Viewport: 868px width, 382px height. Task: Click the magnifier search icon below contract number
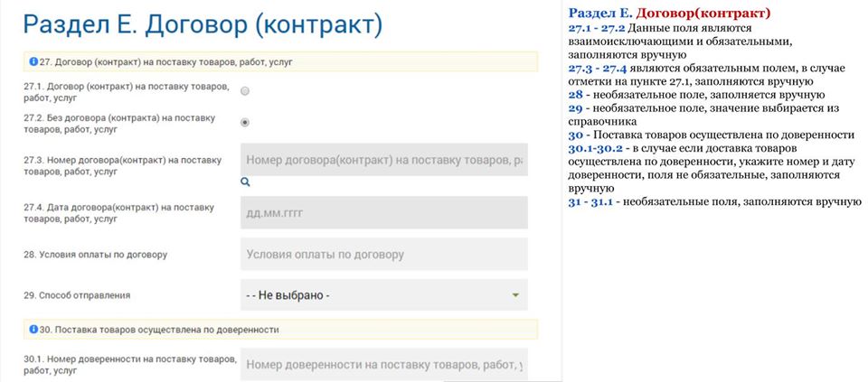pyautogui.click(x=245, y=182)
